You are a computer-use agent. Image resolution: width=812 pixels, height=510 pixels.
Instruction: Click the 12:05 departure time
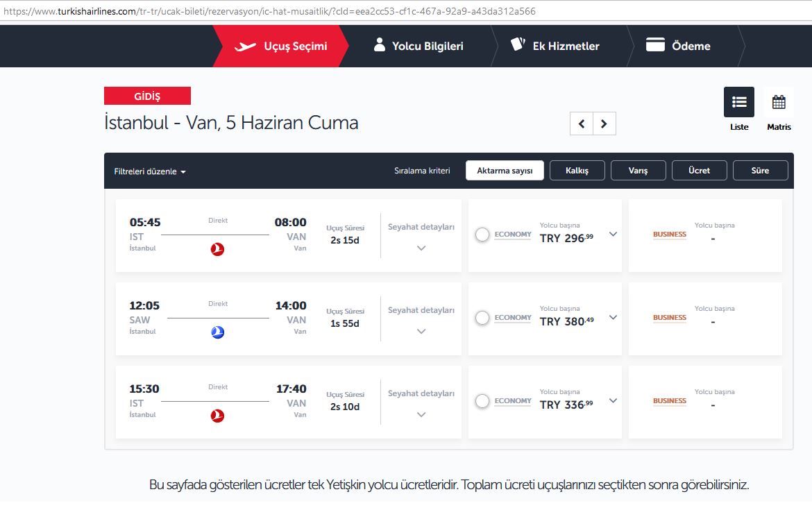click(144, 306)
